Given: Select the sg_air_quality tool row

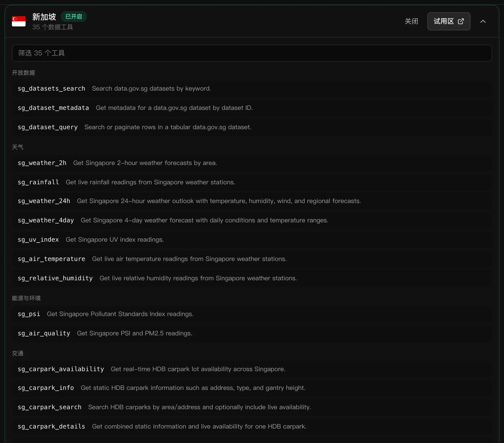Looking at the screenshot, I should [x=252, y=333].
